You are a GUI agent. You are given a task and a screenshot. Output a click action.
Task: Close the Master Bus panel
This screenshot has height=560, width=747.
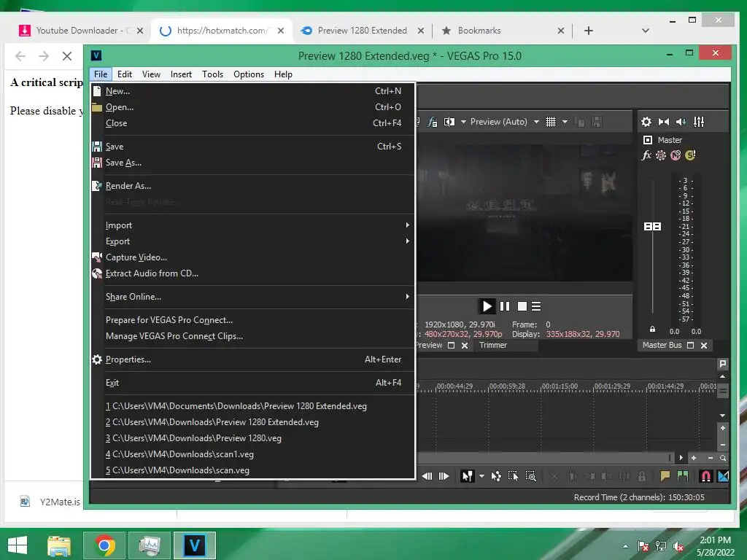click(704, 345)
